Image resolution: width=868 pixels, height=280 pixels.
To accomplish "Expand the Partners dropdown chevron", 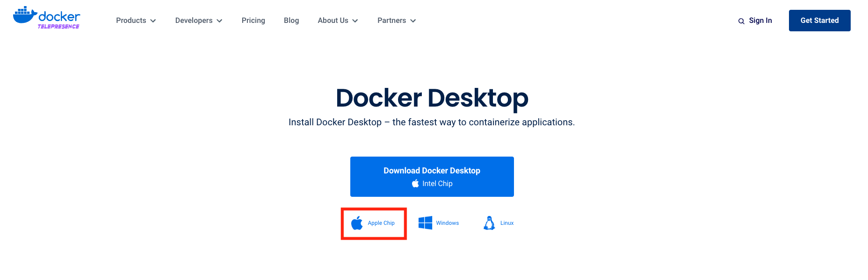I will (x=413, y=21).
